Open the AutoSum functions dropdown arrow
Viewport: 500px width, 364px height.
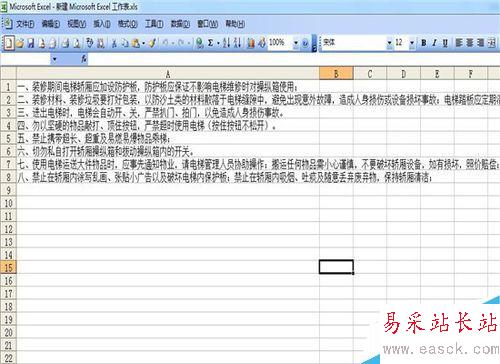[218, 43]
